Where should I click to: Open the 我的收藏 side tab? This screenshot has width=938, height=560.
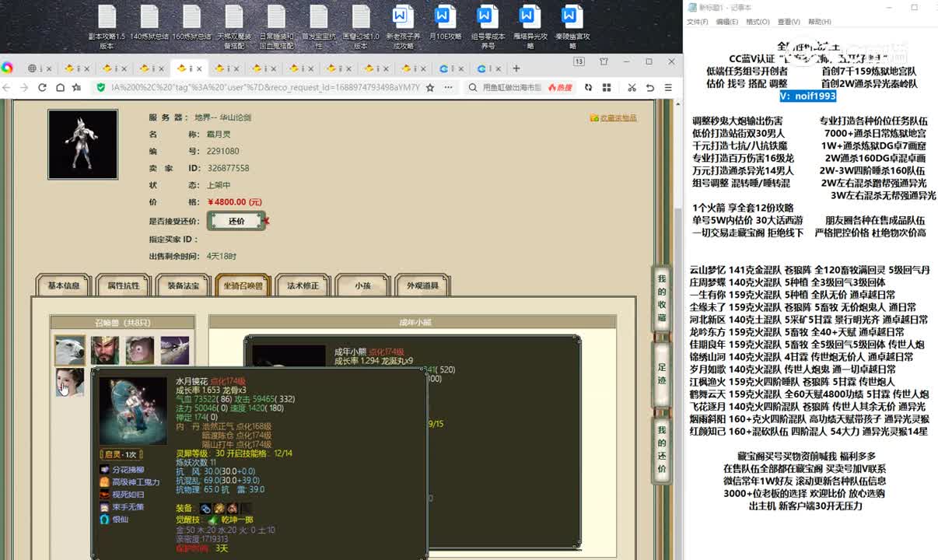coord(661,298)
